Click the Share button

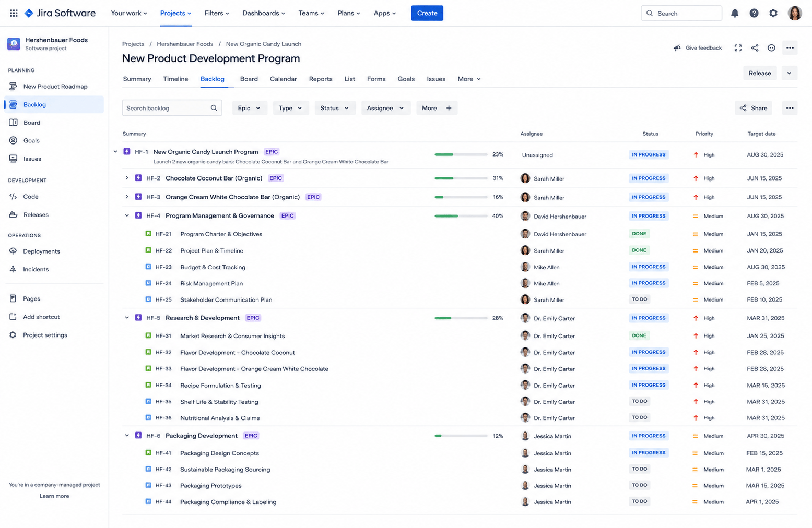tap(754, 108)
